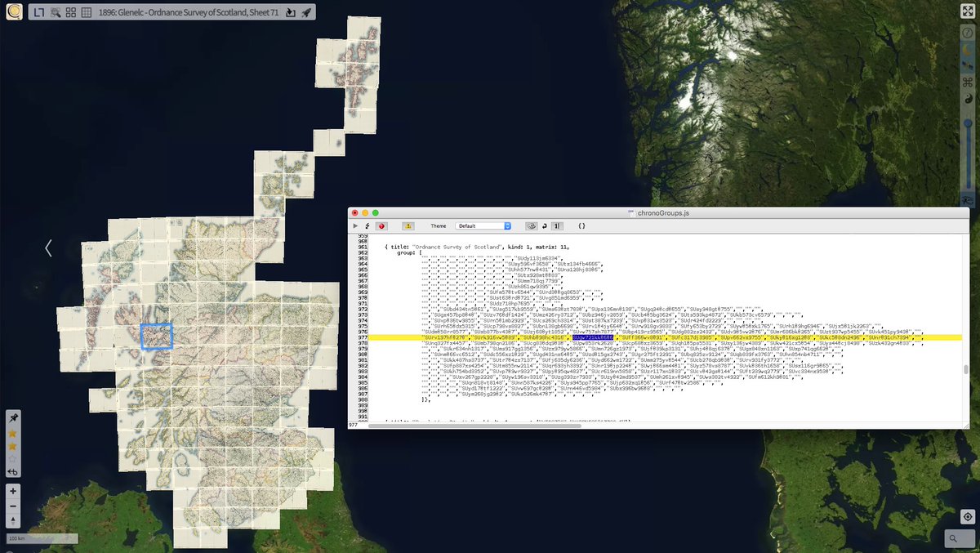Click the 977 line indicator in the status bar
Screen dimensions: 980x553
coord(353,426)
